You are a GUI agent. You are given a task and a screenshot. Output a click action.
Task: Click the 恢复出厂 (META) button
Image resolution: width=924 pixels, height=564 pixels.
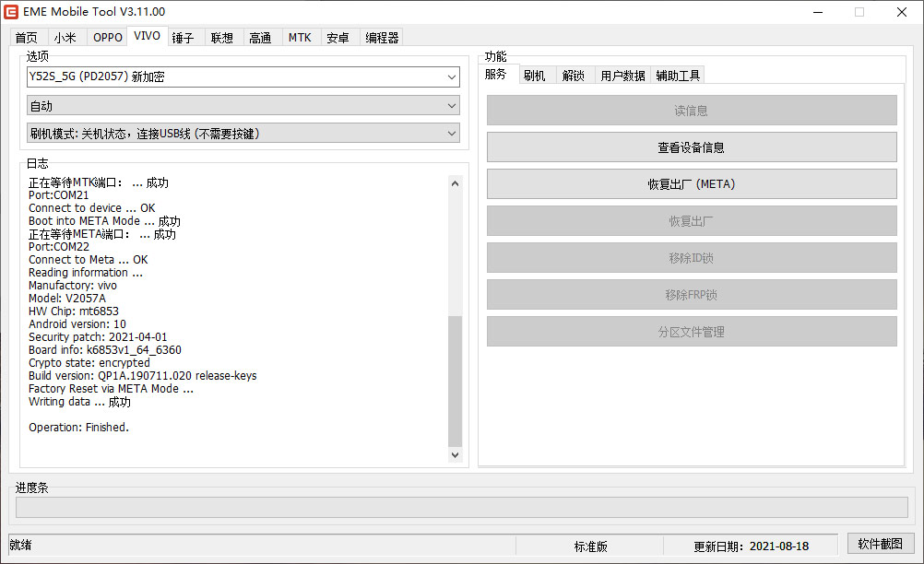692,184
